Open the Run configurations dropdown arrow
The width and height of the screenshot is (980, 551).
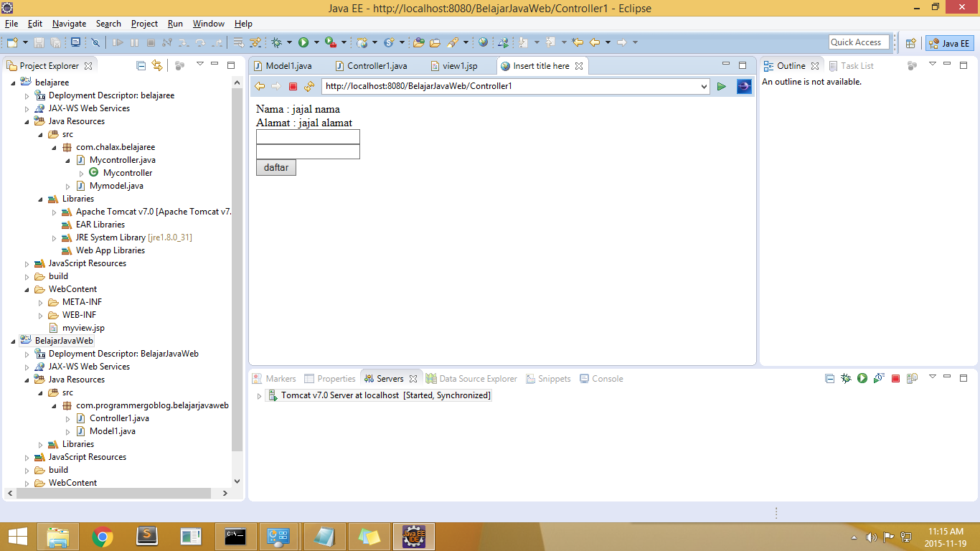pos(316,43)
